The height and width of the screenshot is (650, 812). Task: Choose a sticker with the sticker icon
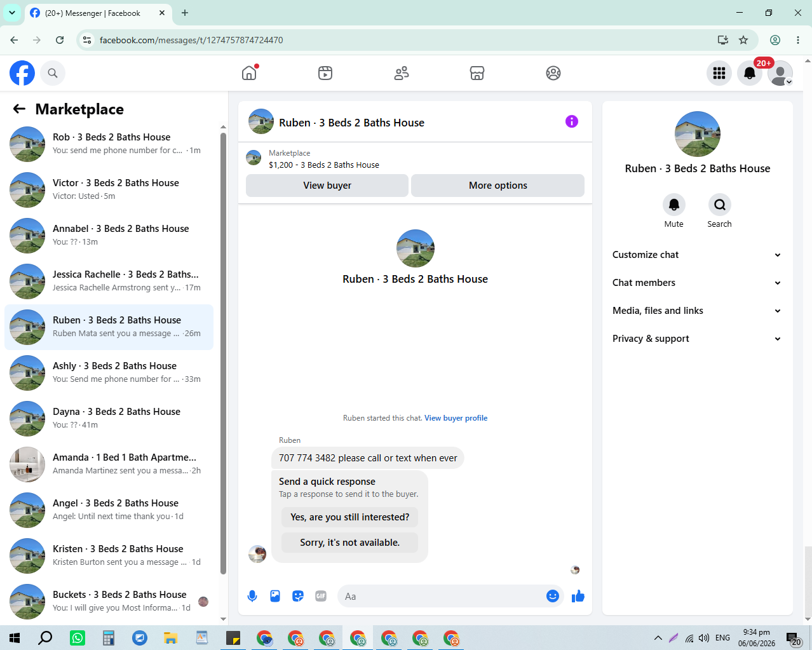pyautogui.click(x=298, y=596)
